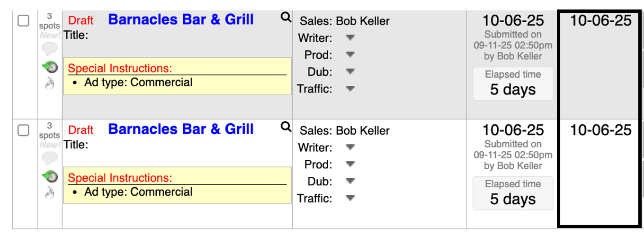This screenshot has height=238, width=644.
Task: Expand the Traffic dropdown in second row
Action: [350, 198]
